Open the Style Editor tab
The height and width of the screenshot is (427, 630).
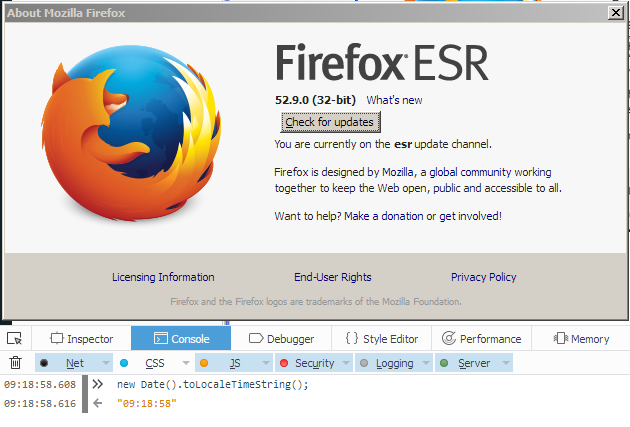tap(382, 339)
